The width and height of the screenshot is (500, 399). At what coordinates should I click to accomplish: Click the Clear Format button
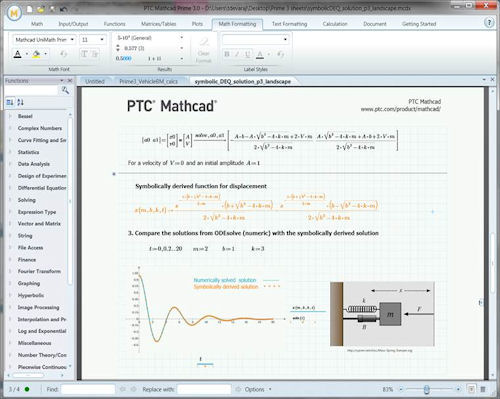[203, 50]
